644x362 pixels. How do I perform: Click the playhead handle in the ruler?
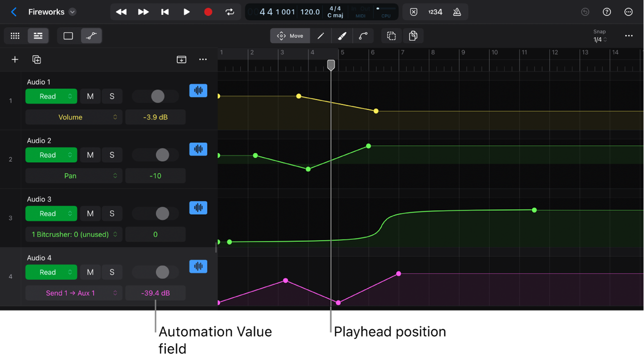coord(331,65)
